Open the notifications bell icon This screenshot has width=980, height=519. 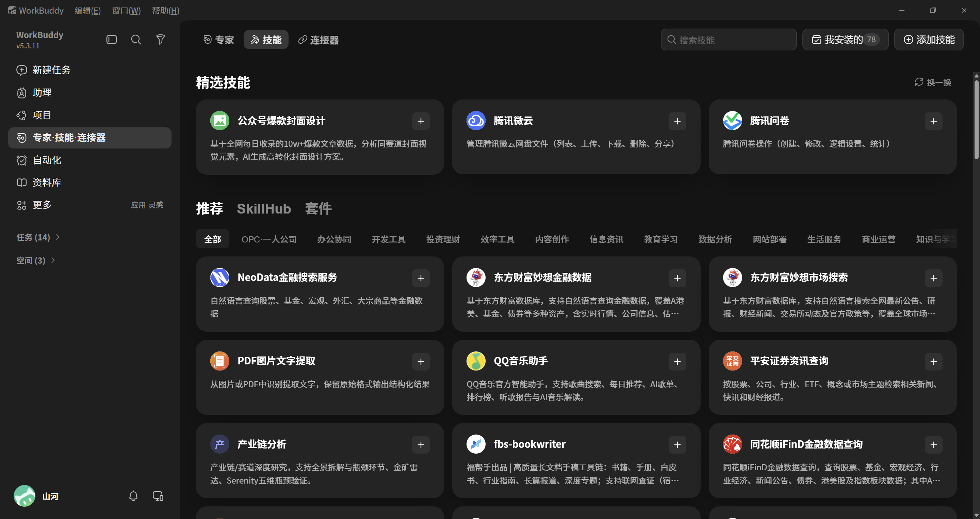(x=133, y=496)
